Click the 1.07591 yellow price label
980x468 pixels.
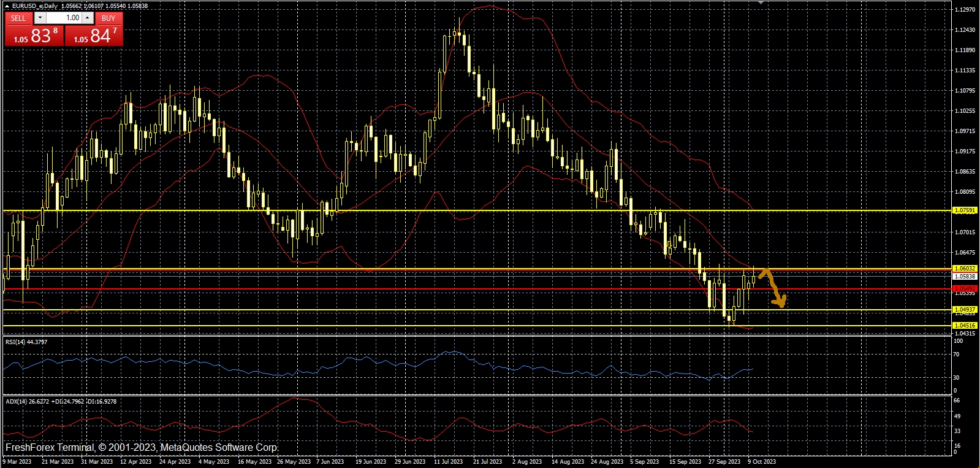point(965,210)
